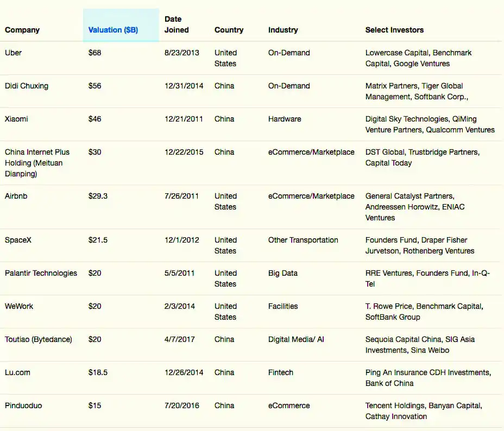Click the eCommerce industry cell for Pinduoduo

[289, 405]
